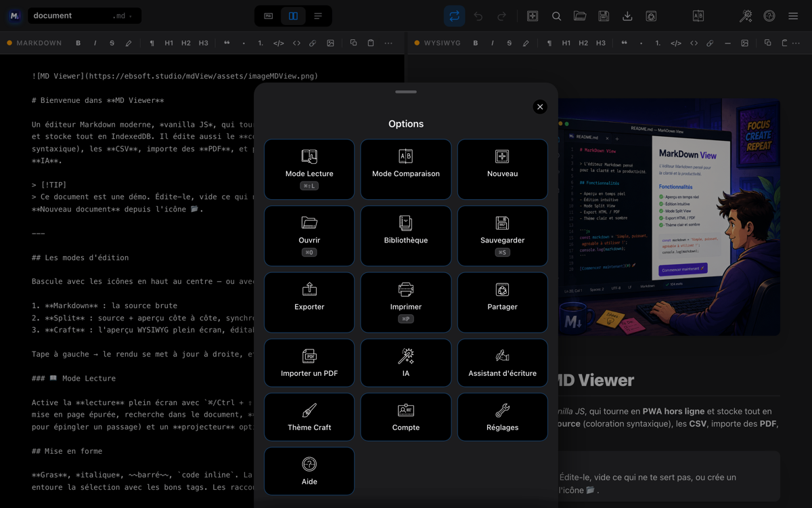
Task: Click the MD Viewer preview image
Action: [669, 217]
